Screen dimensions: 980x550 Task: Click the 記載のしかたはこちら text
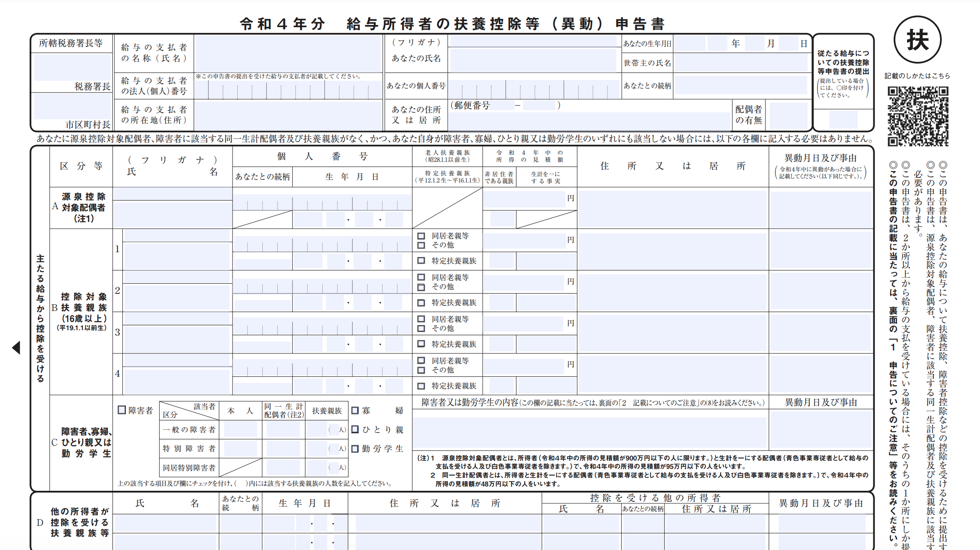[x=917, y=76]
